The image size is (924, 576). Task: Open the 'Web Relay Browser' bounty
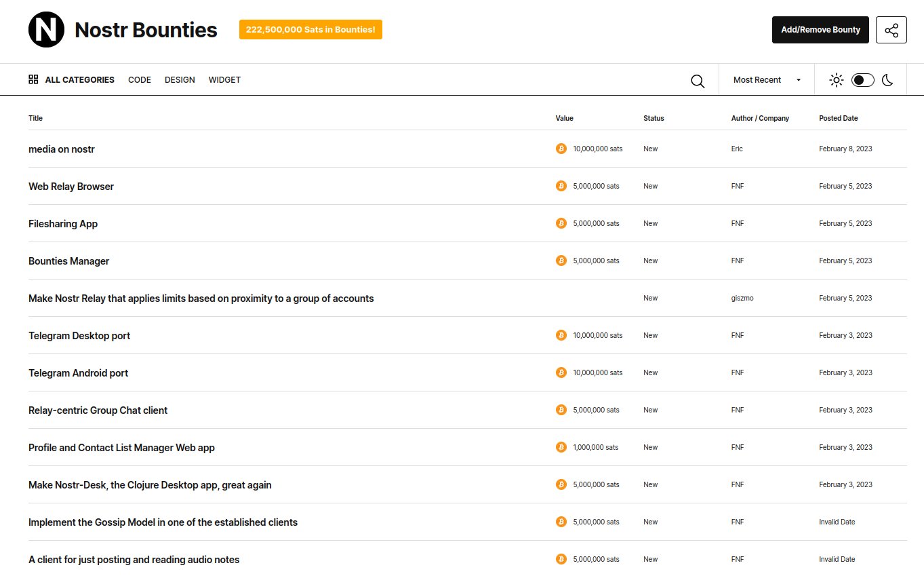(x=71, y=186)
